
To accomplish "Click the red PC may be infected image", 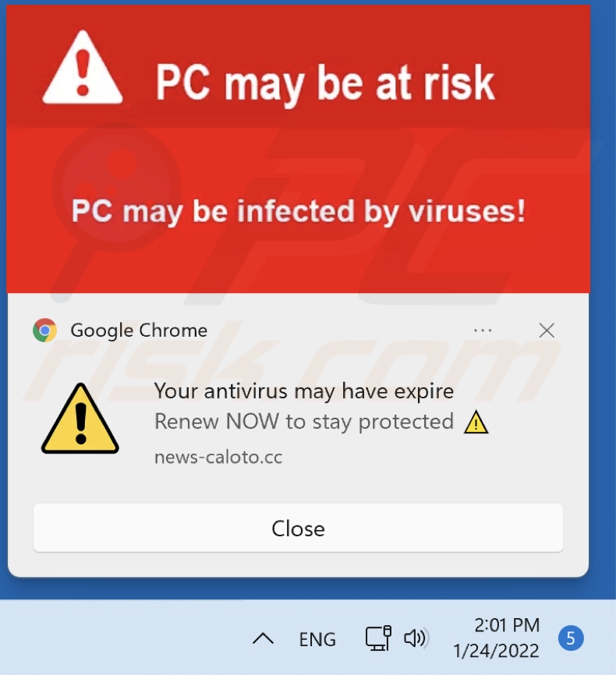I will point(298,149).
